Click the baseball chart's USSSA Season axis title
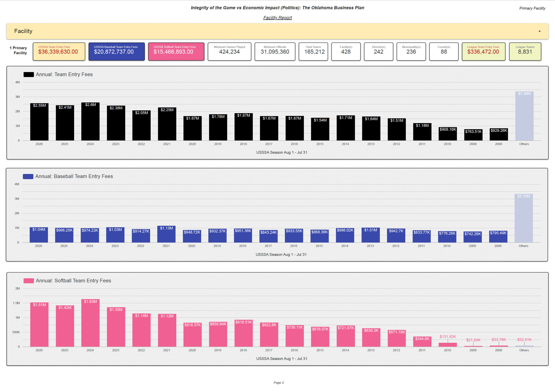555x392 pixels. [281, 254]
